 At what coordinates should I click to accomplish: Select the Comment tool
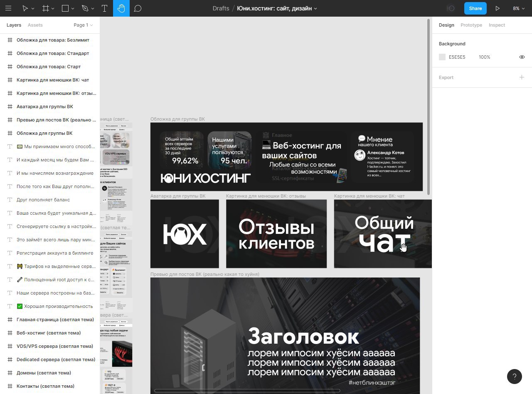point(138,8)
